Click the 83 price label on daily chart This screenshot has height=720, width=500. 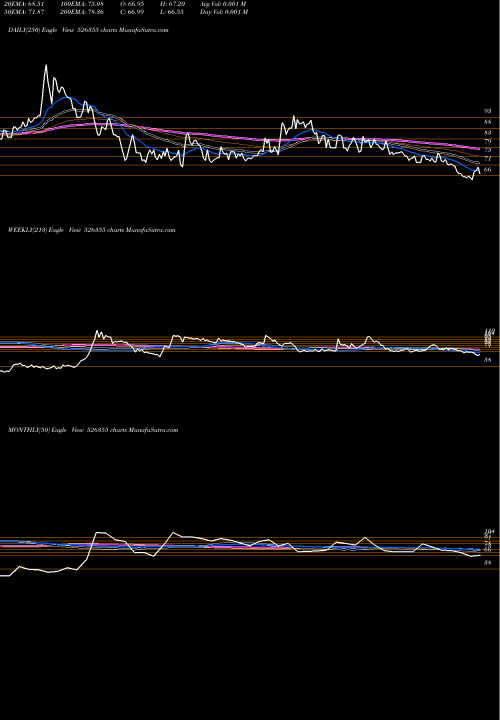click(x=488, y=133)
